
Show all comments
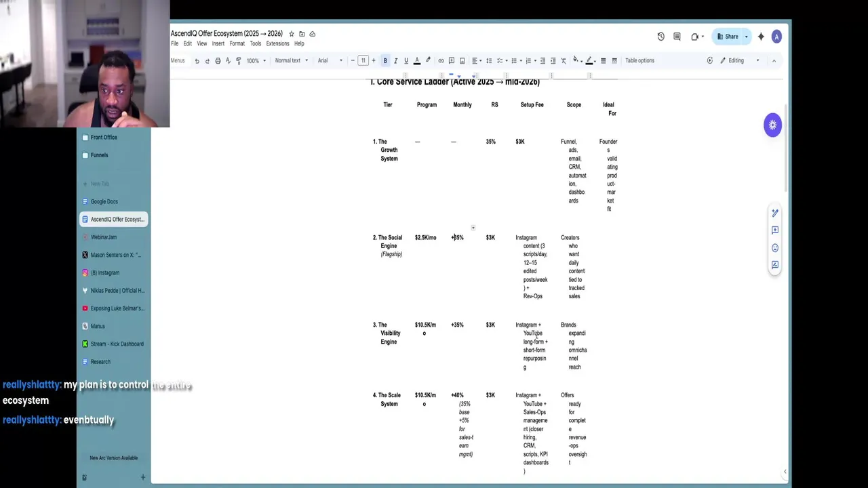677,37
